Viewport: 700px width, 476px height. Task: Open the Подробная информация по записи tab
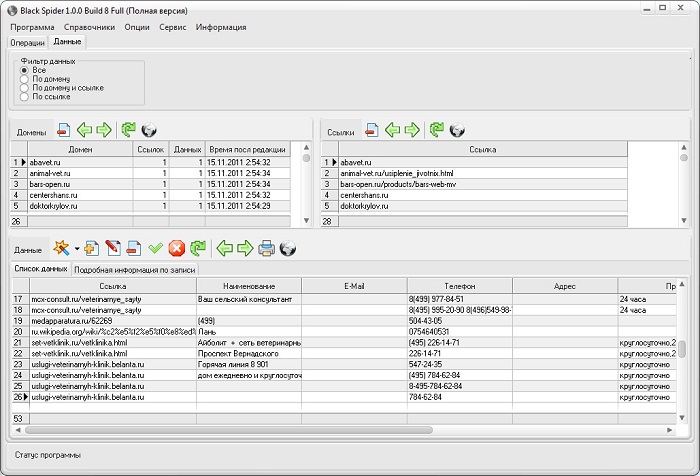tap(134, 270)
